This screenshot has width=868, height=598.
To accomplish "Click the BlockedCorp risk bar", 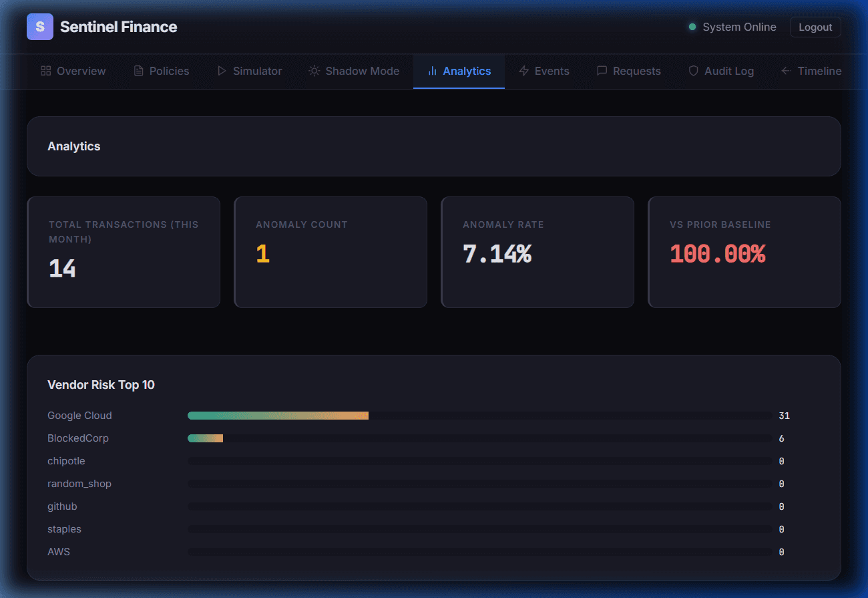I will [x=206, y=438].
